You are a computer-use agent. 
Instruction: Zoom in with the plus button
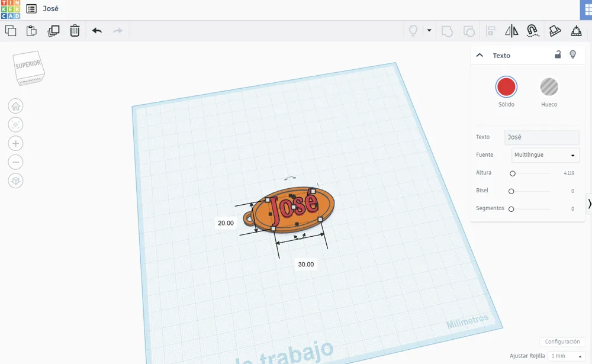[15, 143]
